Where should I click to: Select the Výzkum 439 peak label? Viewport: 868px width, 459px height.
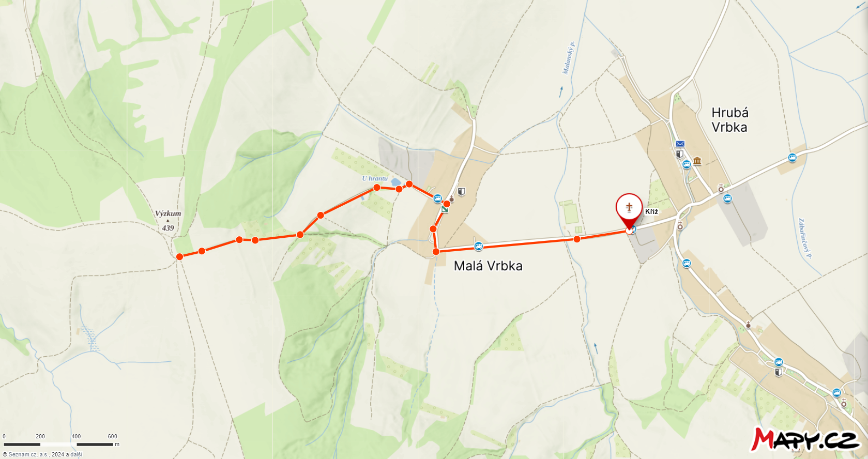(168, 220)
